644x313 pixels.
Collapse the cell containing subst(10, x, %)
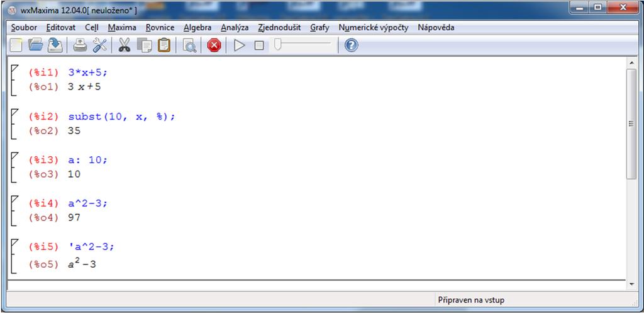tap(14, 112)
